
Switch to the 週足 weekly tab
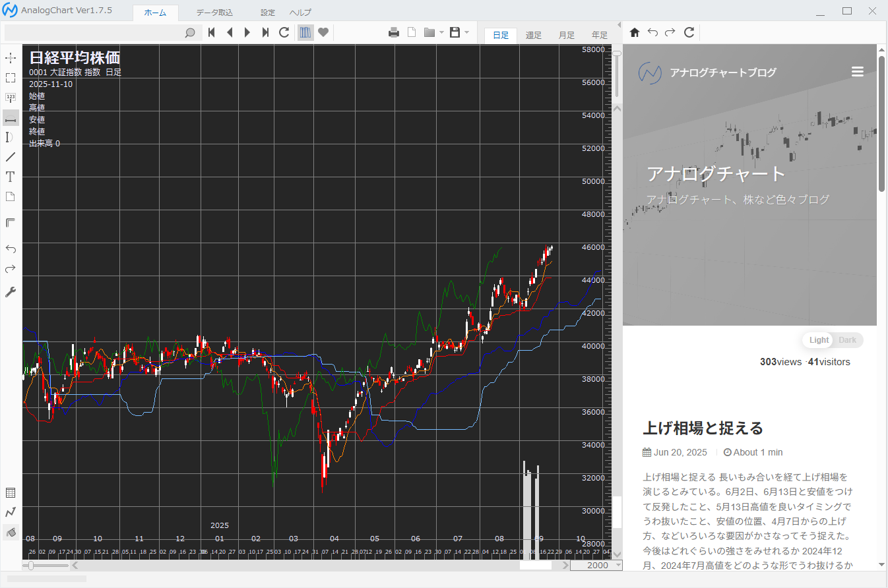click(x=534, y=36)
